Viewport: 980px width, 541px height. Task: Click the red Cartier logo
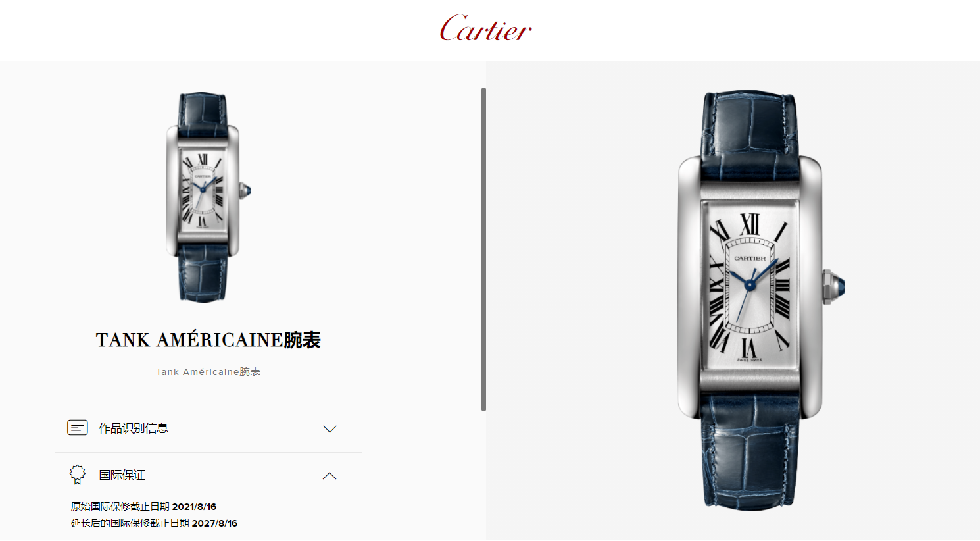pyautogui.click(x=485, y=28)
